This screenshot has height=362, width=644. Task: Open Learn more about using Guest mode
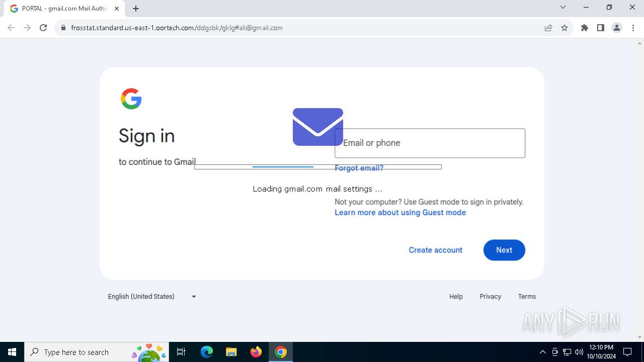coord(400,212)
